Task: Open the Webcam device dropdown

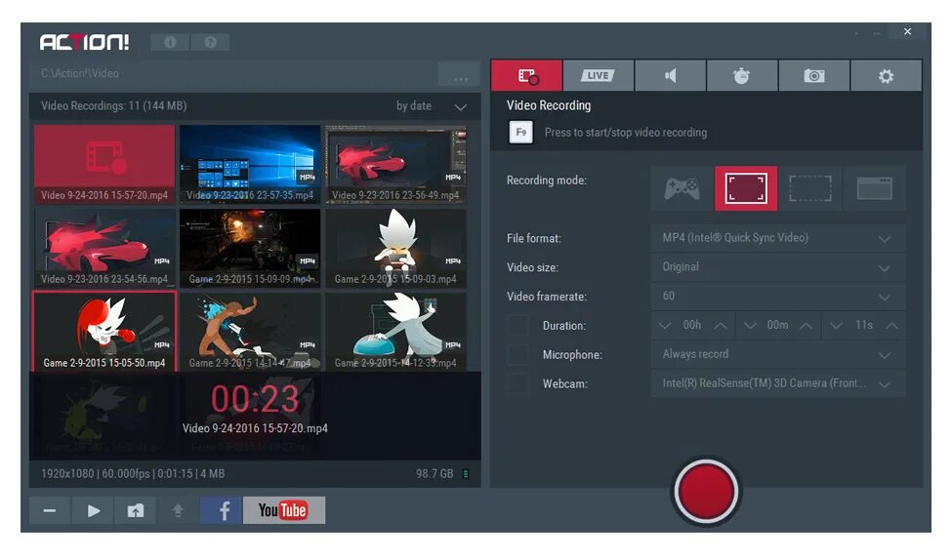Action: (x=778, y=383)
